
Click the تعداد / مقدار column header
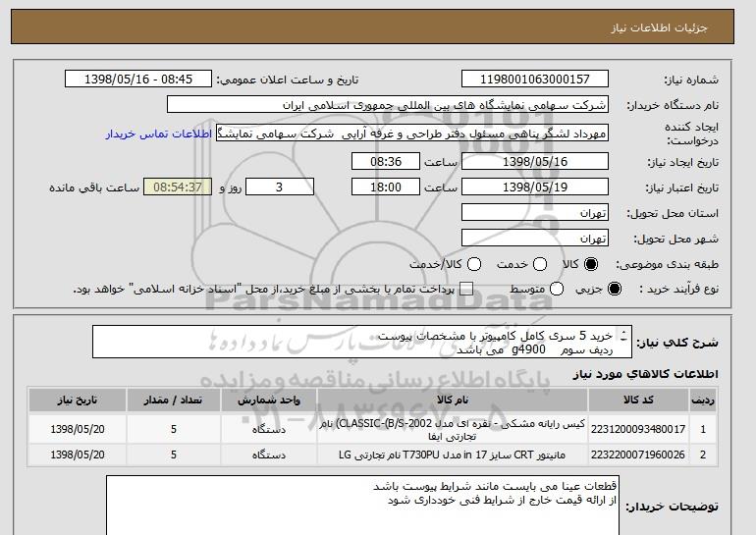click(x=173, y=401)
